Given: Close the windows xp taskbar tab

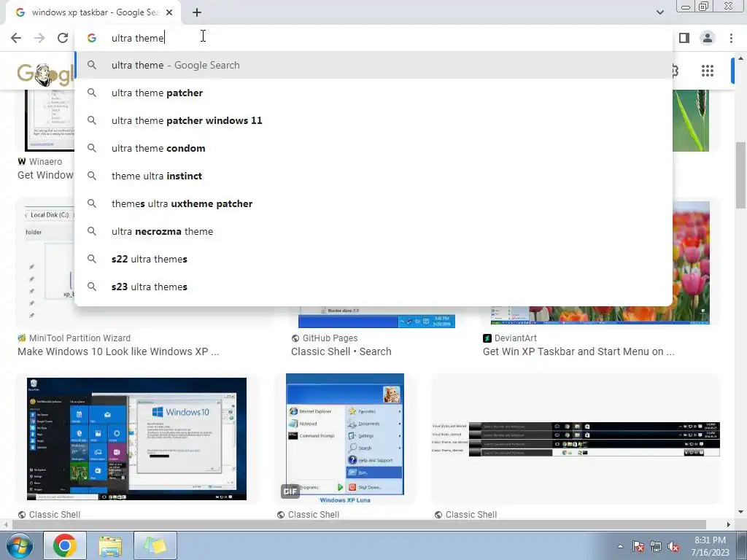Looking at the screenshot, I should [x=169, y=12].
